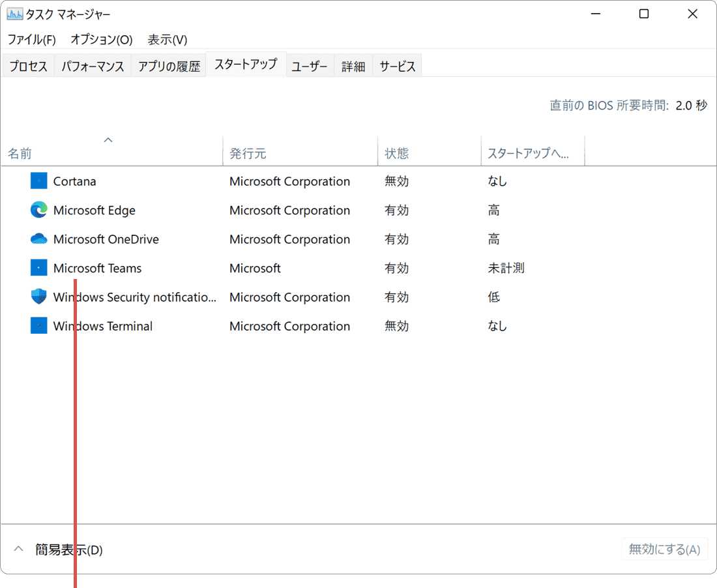Sort by the 名前 column header
Screen dimensions: 717x588
[x=111, y=151]
